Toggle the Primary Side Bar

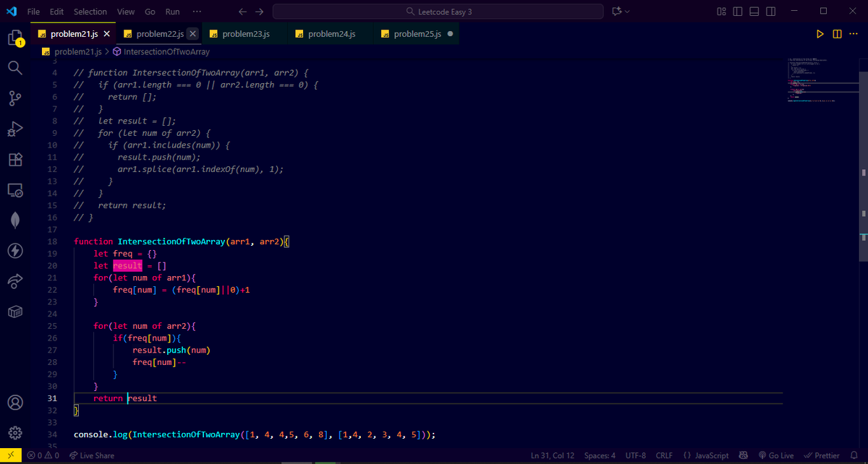[738, 12]
